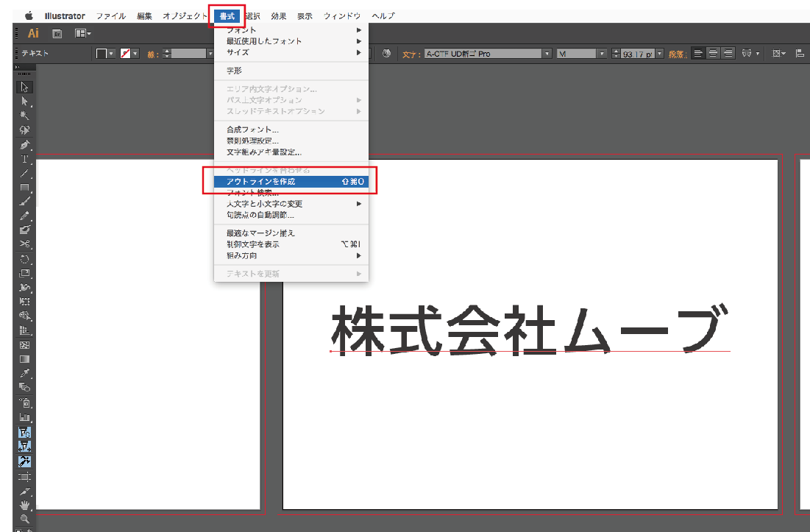Close the highlighted 書式 menu

[227, 16]
